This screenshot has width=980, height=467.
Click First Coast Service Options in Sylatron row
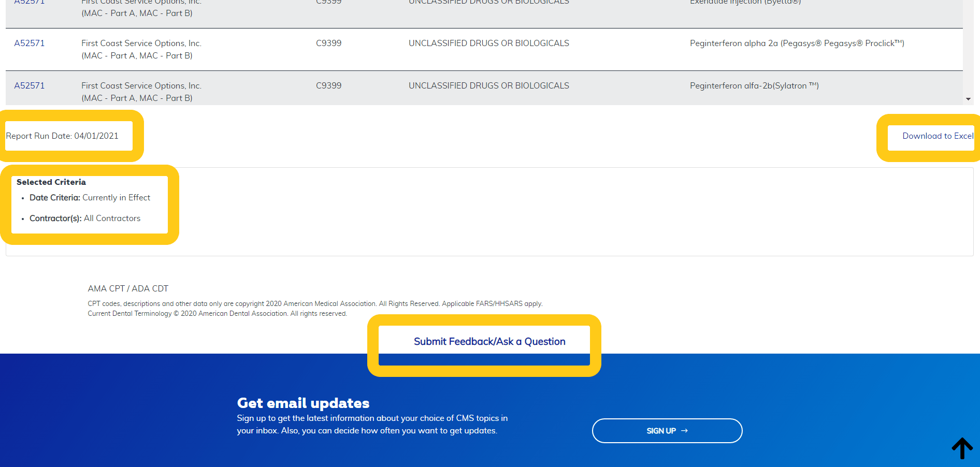(141, 86)
